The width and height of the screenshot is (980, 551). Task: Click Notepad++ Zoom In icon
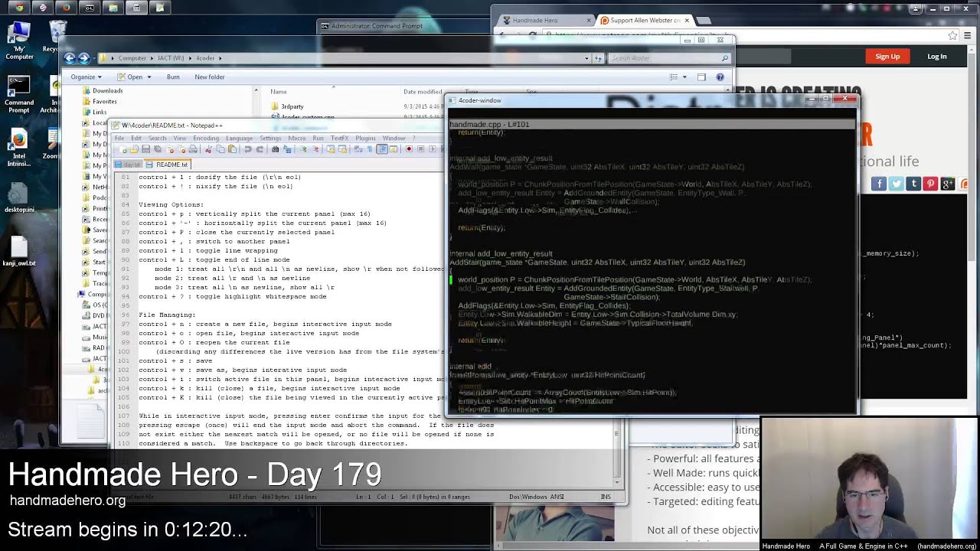pyautogui.click(x=304, y=149)
